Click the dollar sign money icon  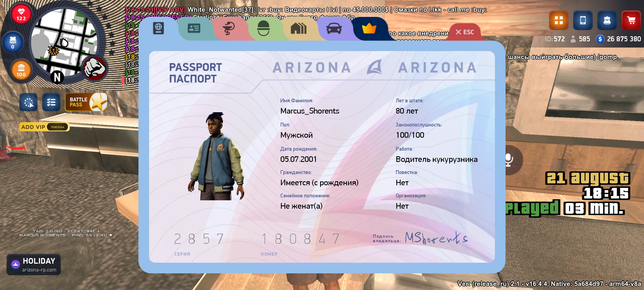[600, 39]
